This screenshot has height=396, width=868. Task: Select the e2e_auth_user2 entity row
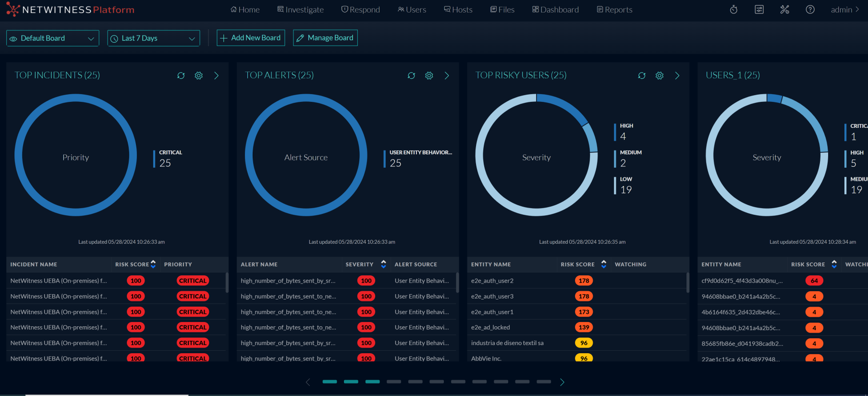[576, 281]
